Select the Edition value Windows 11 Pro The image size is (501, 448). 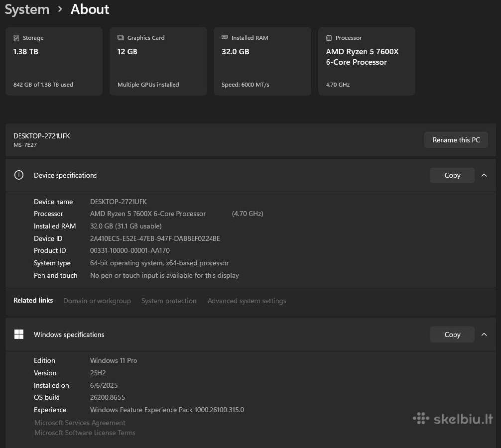[x=114, y=360]
